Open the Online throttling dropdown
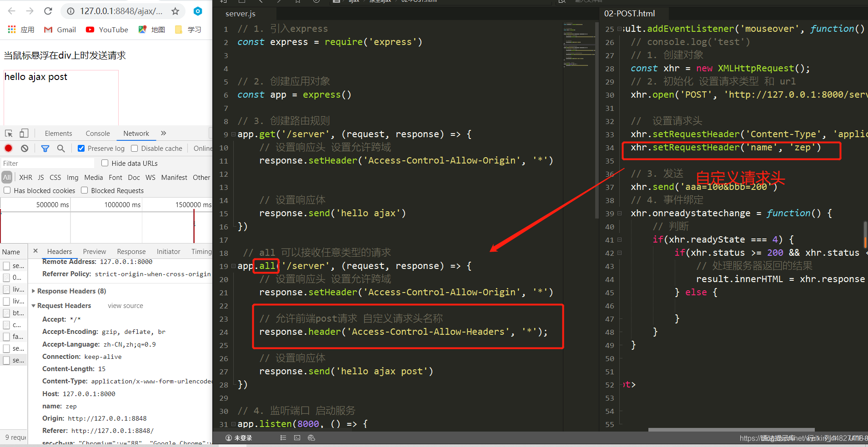 203,149
